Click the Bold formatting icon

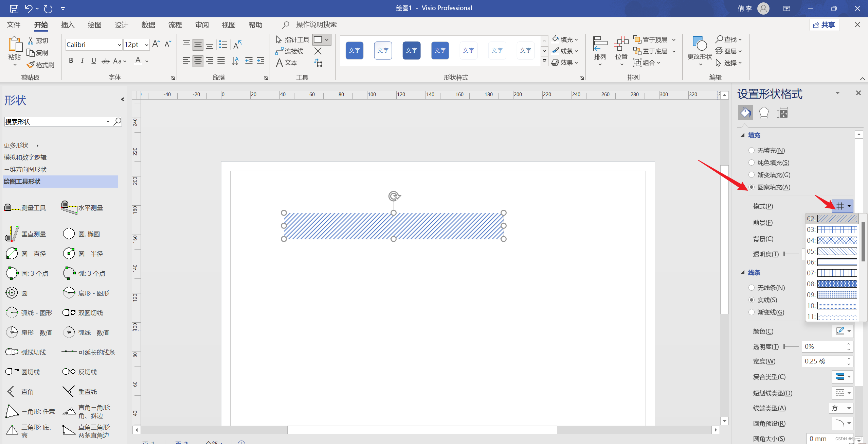click(71, 61)
